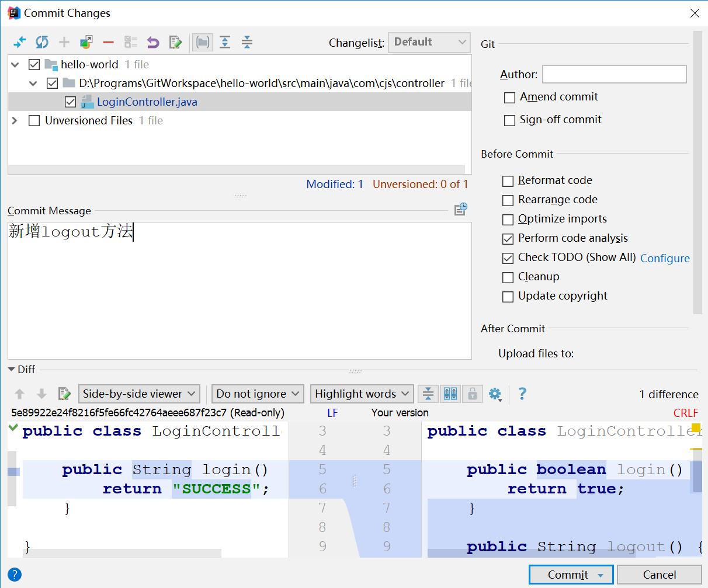The height and width of the screenshot is (588, 708).
Task: Click the Git options panel vertical scrollbar
Action: pos(697,173)
